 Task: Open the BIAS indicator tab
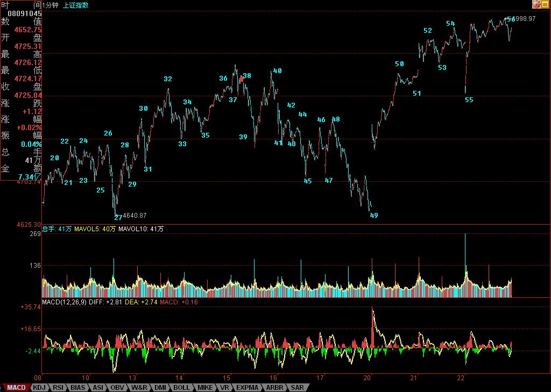click(x=77, y=387)
